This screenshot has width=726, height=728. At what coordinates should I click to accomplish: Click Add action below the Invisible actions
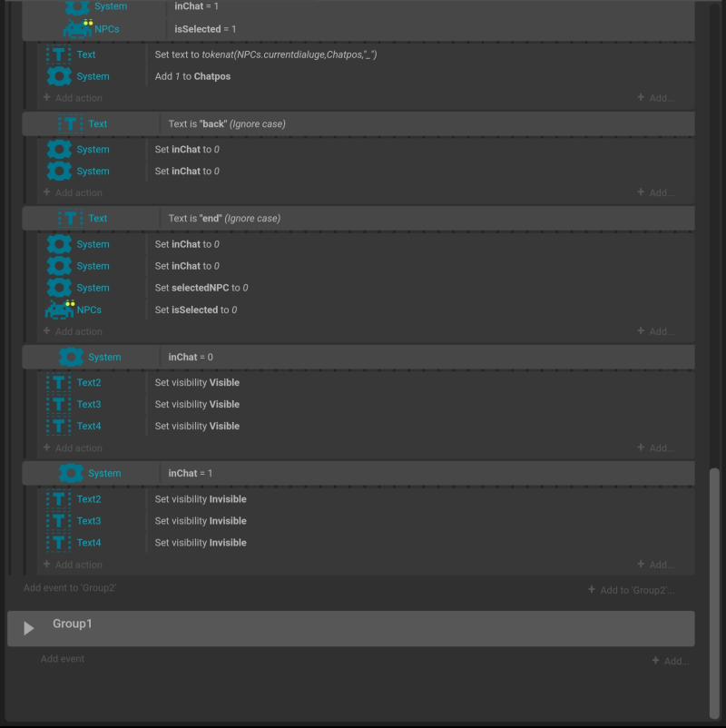coord(73,565)
